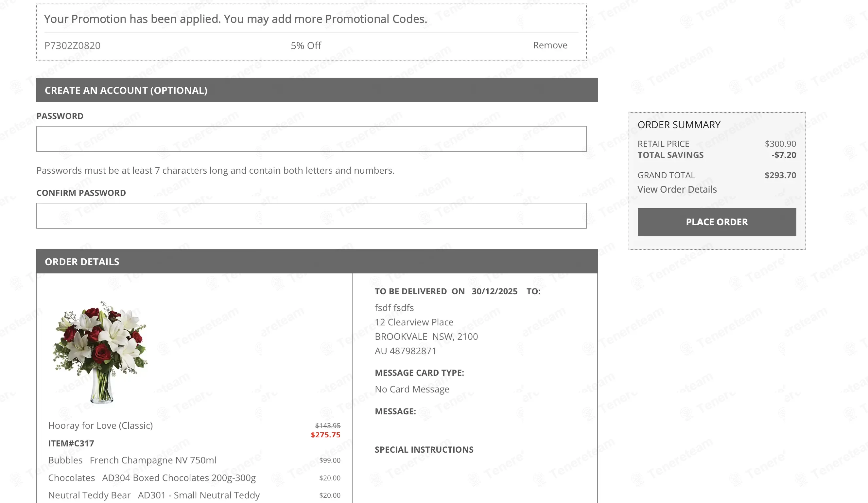This screenshot has width=868, height=503.
Task: Click product name Hooray for Love (Classic)
Action: [100, 425]
